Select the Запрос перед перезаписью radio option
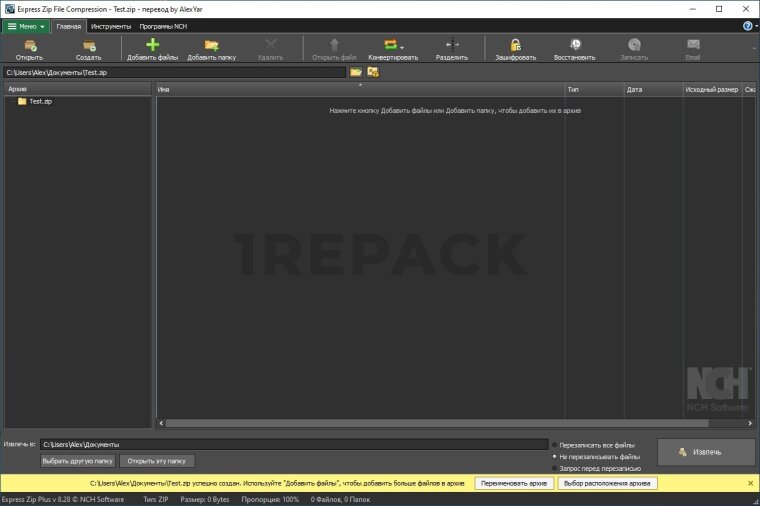This screenshot has width=760, height=506. tap(556, 468)
